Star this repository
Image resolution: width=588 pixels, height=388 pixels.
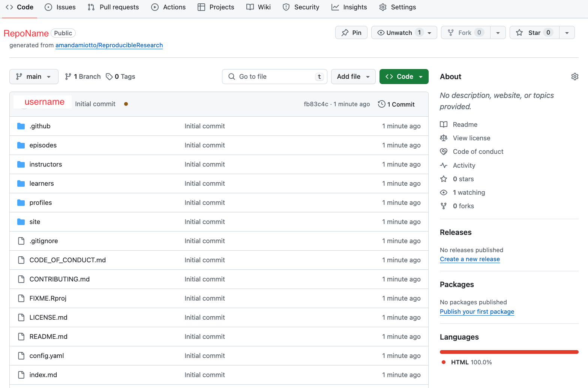[x=534, y=33]
